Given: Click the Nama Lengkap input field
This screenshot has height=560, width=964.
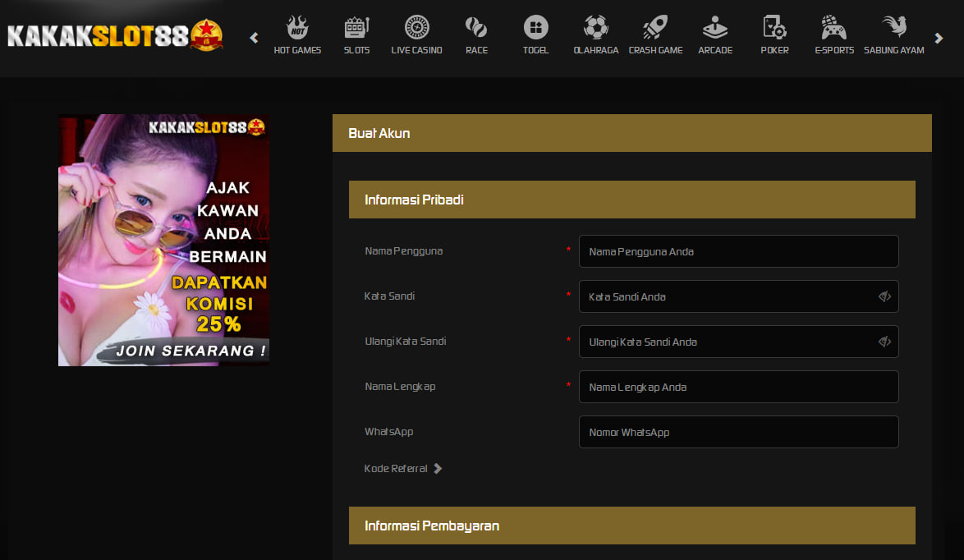Looking at the screenshot, I should (x=738, y=387).
